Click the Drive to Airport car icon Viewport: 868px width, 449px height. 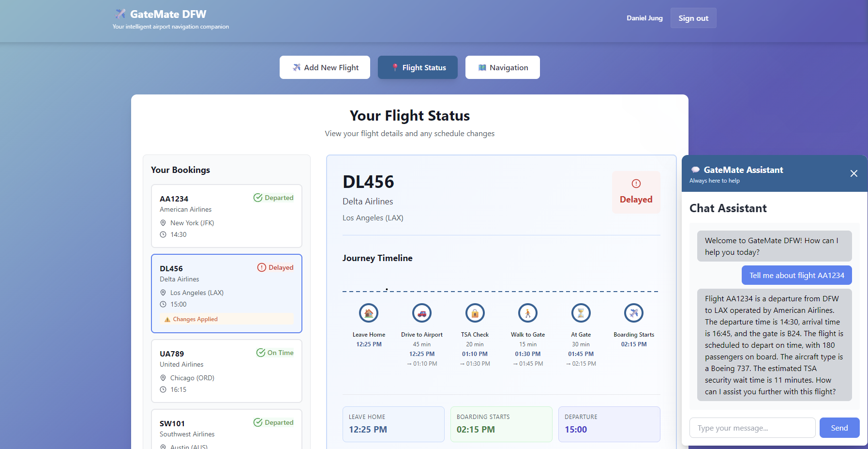point(422,313)
